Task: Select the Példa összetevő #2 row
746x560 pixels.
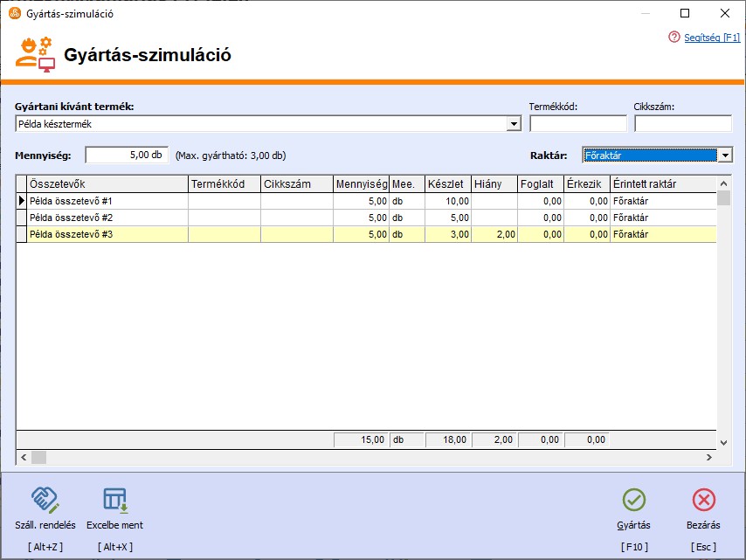Action: (107, 218)
